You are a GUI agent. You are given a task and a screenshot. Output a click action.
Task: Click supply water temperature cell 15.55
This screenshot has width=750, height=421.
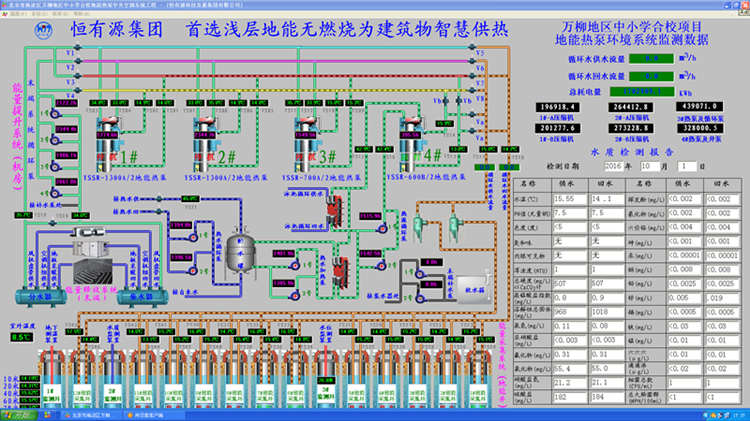[x=569, y=199]
